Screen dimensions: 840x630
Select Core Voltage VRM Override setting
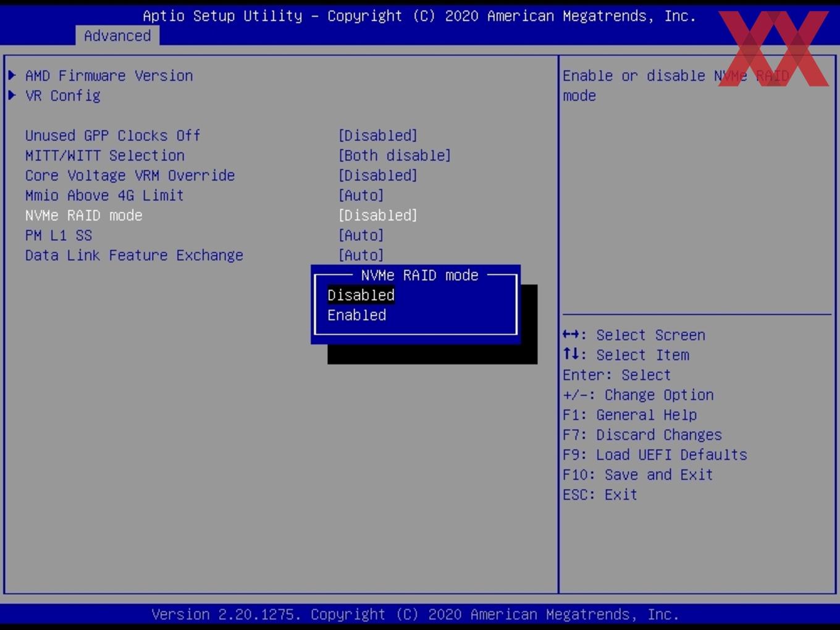(x=130, y=175)
